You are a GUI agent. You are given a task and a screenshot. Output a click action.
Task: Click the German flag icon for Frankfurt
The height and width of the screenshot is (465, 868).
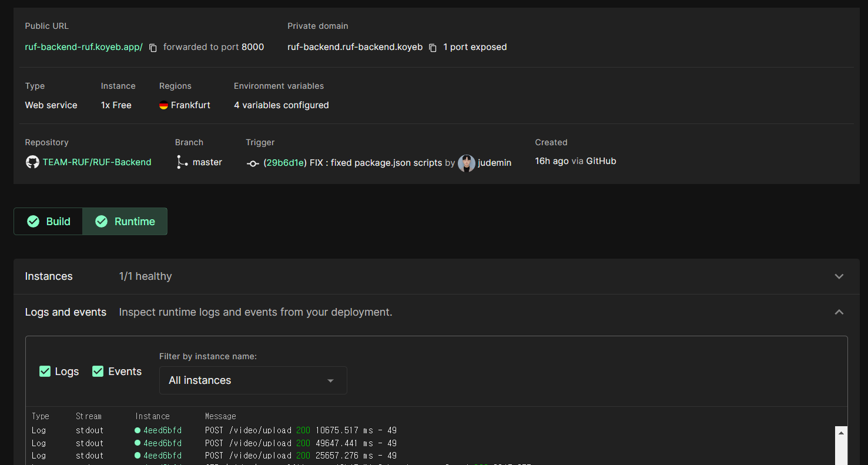pyautogui.click(x=163, y=105)
